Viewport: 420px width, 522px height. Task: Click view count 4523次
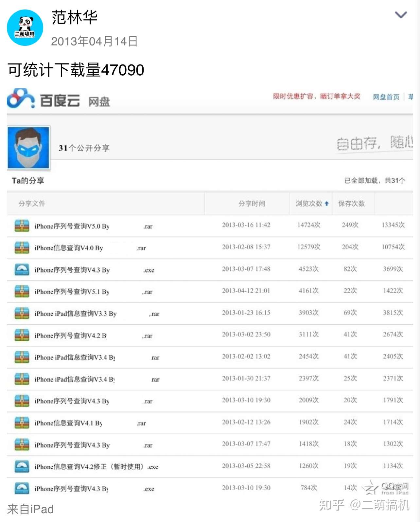point(309,269)
